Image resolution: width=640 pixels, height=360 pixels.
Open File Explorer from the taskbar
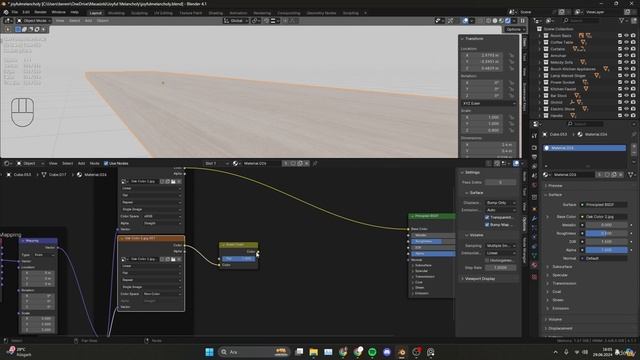(x=313, y=352)
